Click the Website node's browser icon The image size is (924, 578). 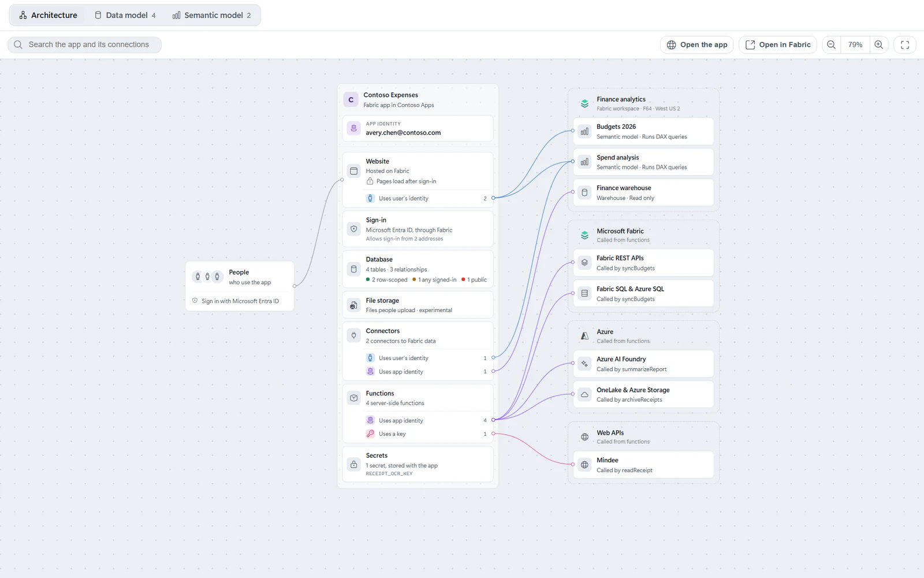pyautogui.click(x=354, y=171)
